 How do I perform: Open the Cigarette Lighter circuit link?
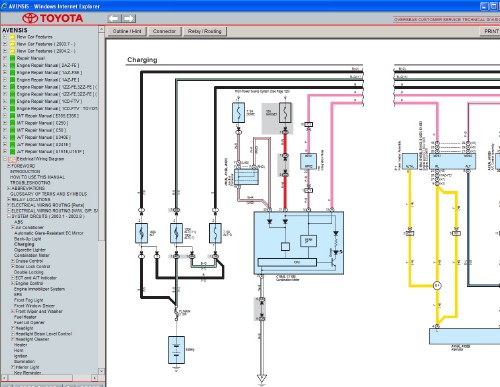tap(30, 250)
